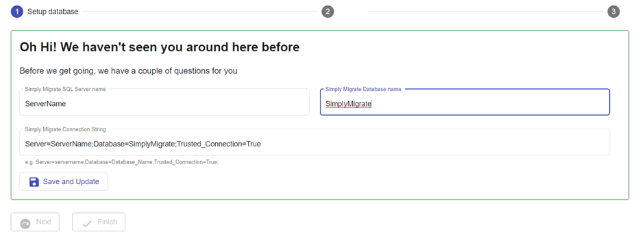Click the floppy disk save icon
The height and width of the screenshot is (247, 644).
tap(34, 182)
